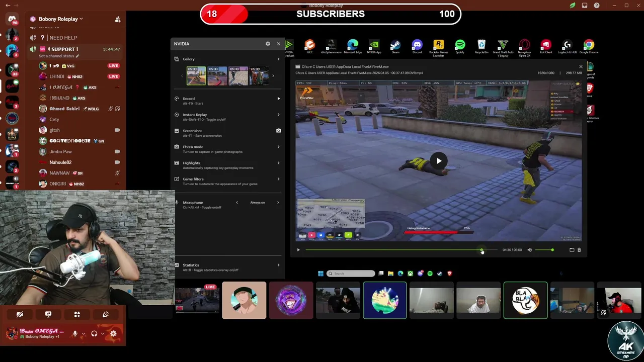This screenshot has width=644, height=362.
Task: Invite people to Bobony Roleplay server
Action: click(118, 19)
